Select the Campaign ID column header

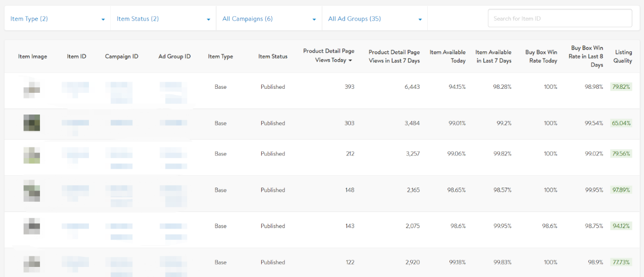click(x=121, y=57)
